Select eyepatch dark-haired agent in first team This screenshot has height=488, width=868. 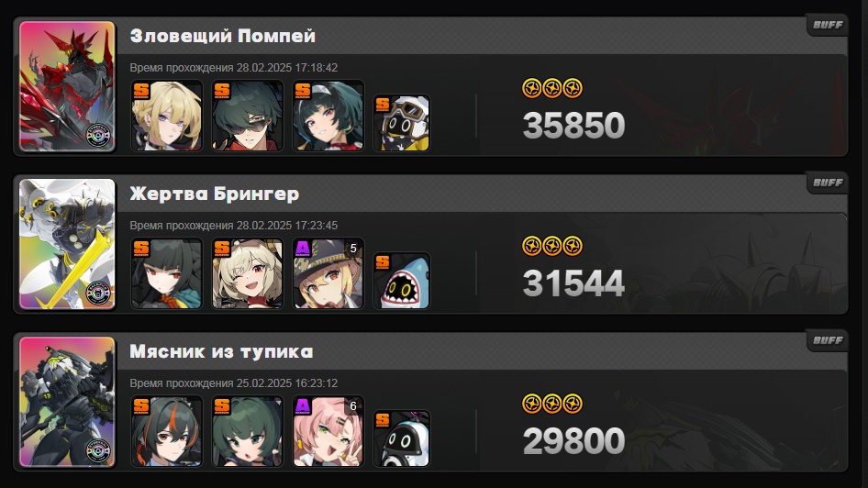tap(248, 116)
